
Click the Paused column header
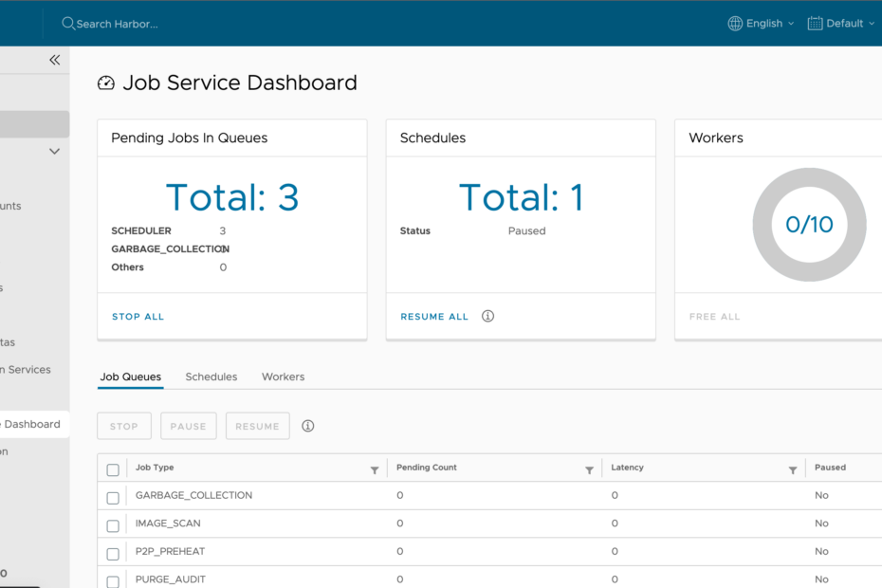pos(830,467)
